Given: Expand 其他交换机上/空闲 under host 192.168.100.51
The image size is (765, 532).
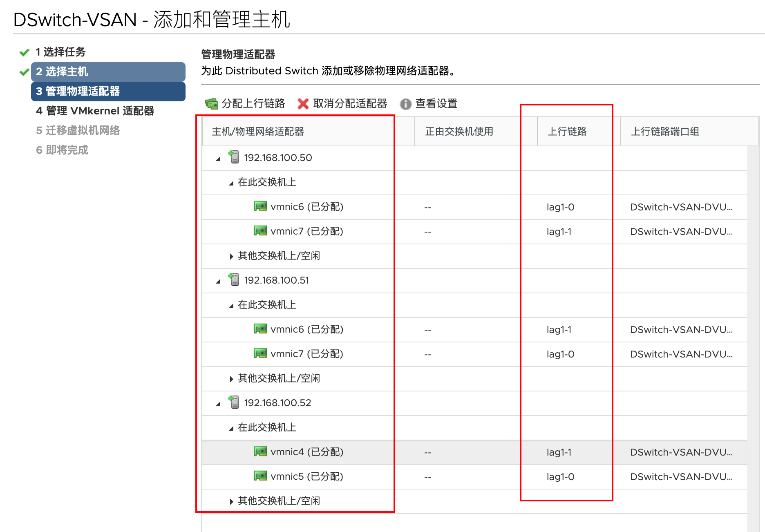Looking at the screenshot, I should tap(231, 379).
